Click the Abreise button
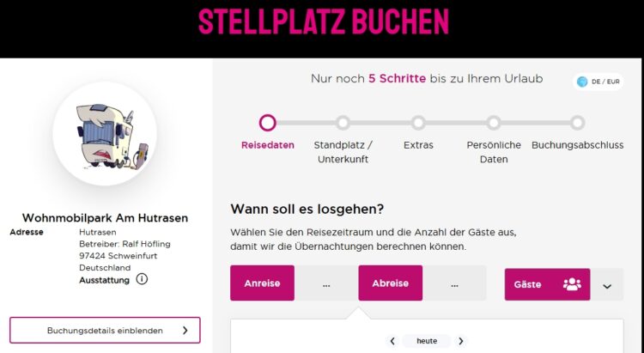 (390, 283)
